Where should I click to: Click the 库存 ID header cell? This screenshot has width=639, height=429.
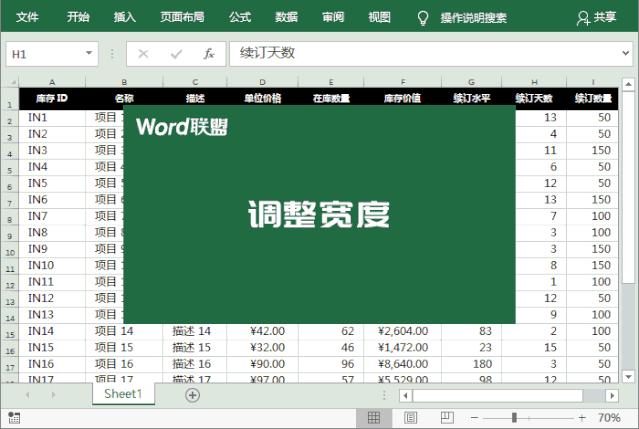click(52, 98)
